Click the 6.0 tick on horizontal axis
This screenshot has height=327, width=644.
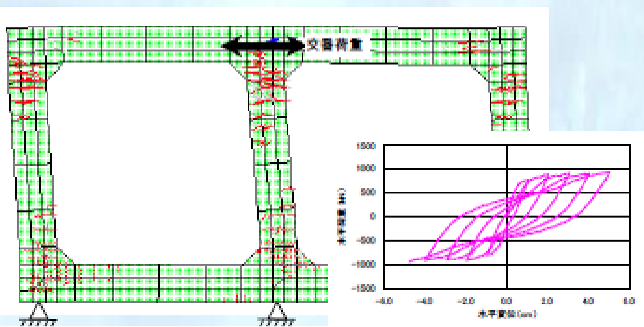click(x=628, y=301)
